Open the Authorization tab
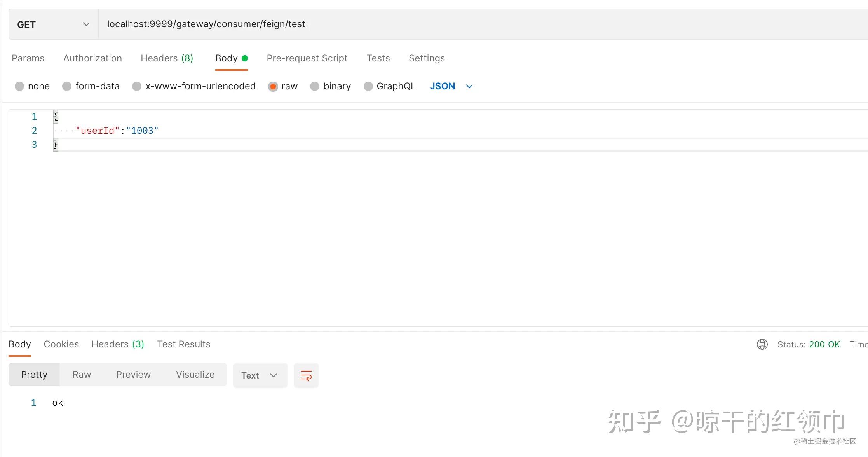868x457 pixels. click(x=92, y=58)
